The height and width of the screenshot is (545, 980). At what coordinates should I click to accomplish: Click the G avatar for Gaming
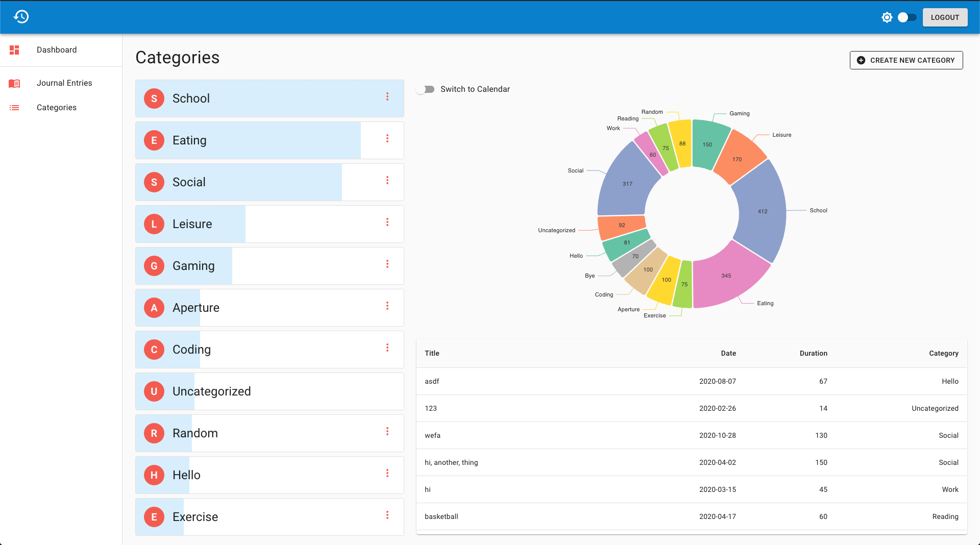tap(154, 266)
